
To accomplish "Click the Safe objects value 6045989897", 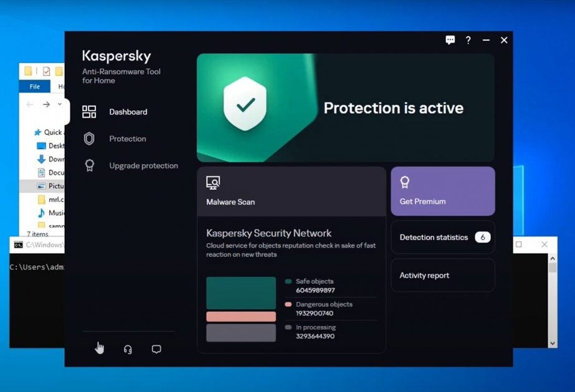I will [x=315, y=290].
